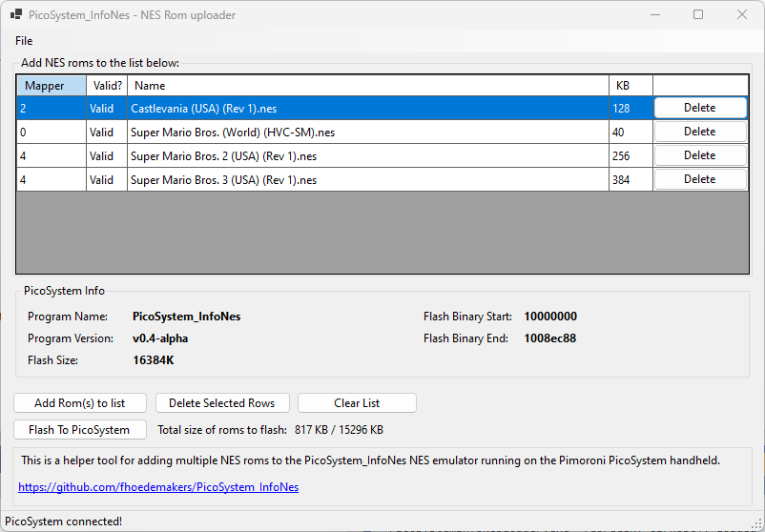Click the PicoSystem_InfoNes program name value

(186, 317)
